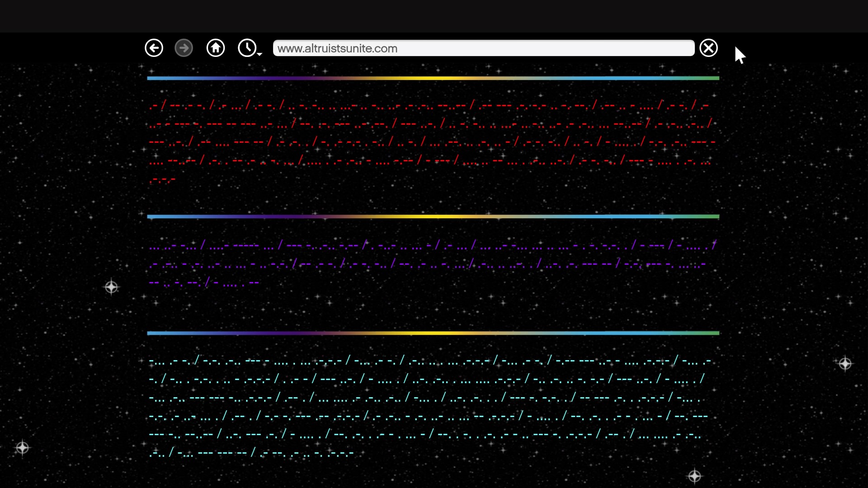This screenshot has height=488, width=868.
Task: Click the last line of cyan Morse code
Action: click(251, 453)
